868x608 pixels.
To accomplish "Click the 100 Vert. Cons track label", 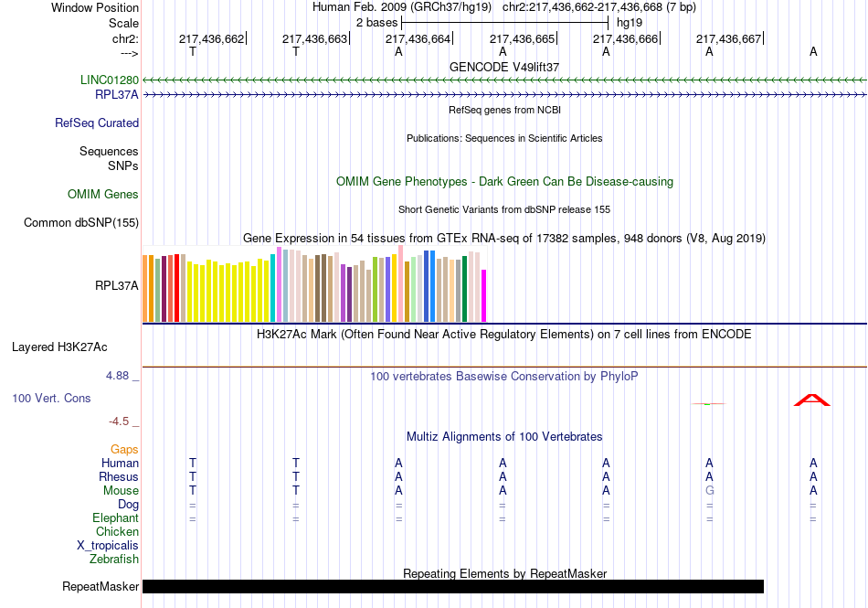I will point(51,398).
